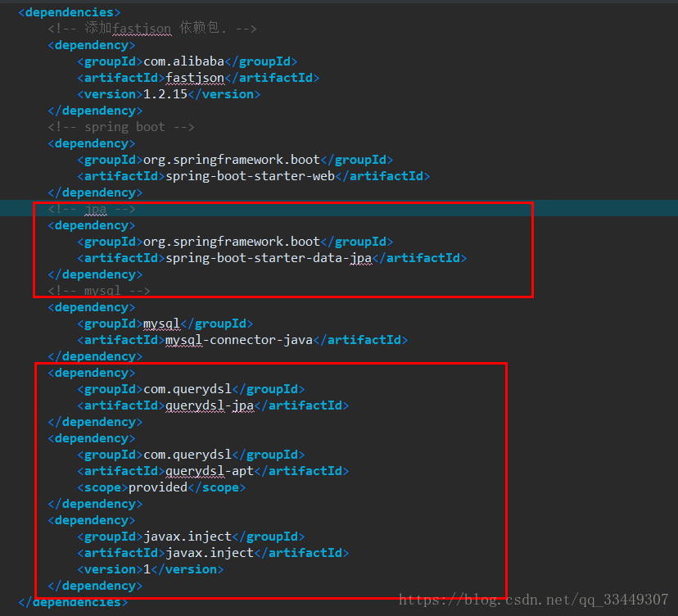Place cursor on version 1.2.15 line
Screen dimensions: 678x616
pyautogui.click(x=169, y=94)
